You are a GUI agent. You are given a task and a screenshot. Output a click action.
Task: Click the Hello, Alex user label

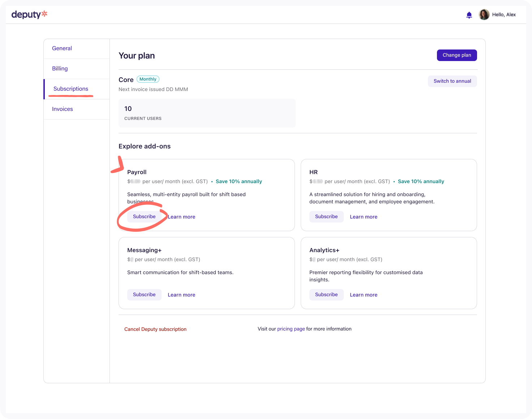coord(504,15)
